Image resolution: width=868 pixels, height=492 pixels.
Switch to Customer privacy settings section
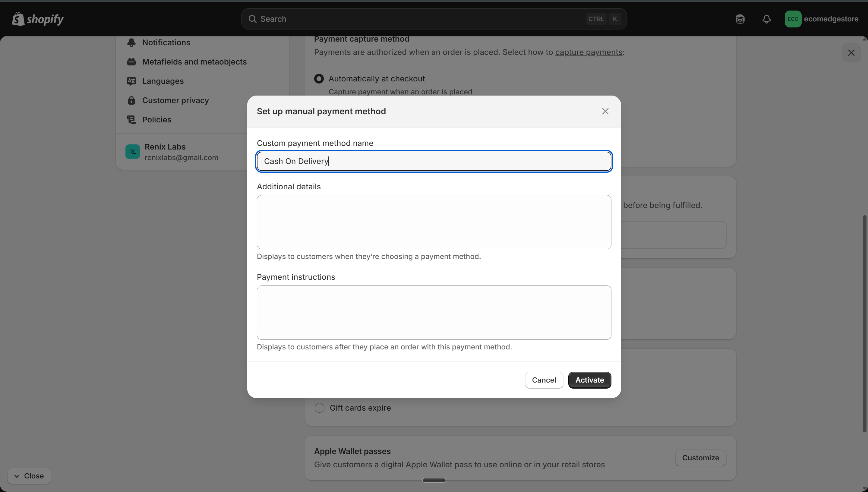click(175, 100)
